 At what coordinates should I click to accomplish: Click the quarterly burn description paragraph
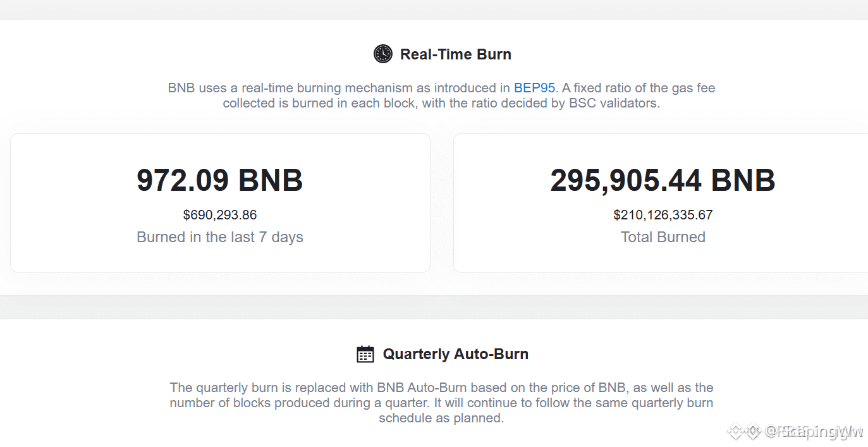[441, 403]
